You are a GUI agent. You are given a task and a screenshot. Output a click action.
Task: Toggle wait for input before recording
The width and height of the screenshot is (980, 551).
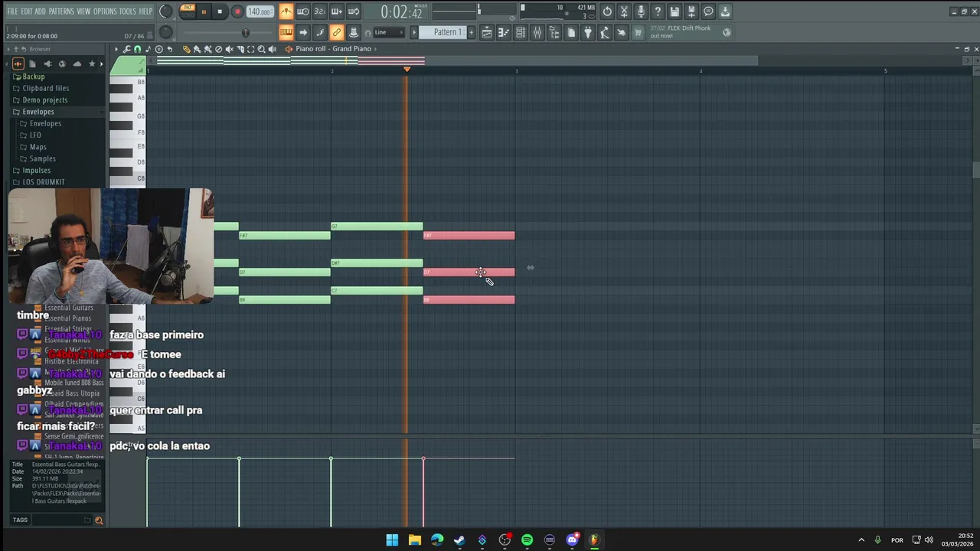pos(302,11)
